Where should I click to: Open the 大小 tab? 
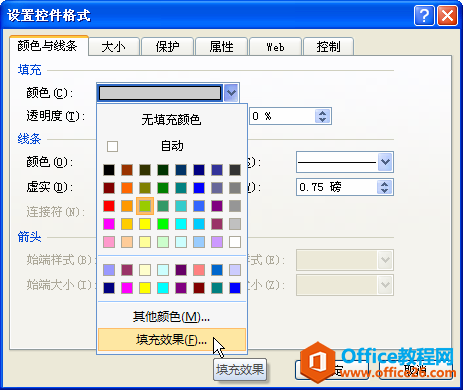click(114, 46)
